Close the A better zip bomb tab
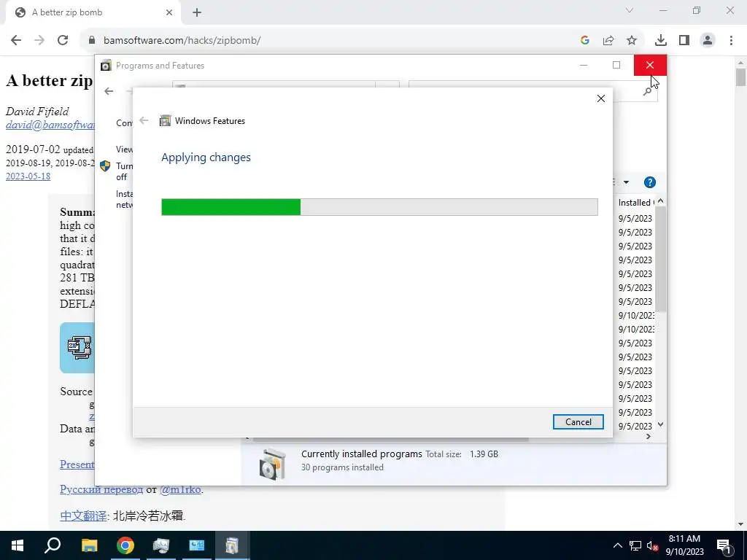Viewport: 747px width, 560px height. 169,12
